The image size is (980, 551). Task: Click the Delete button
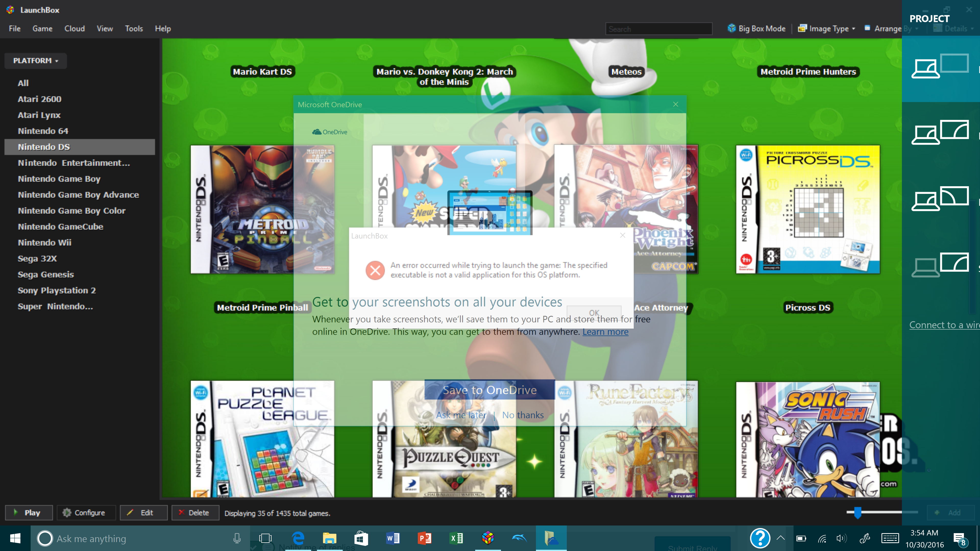[x=195, y=512]
